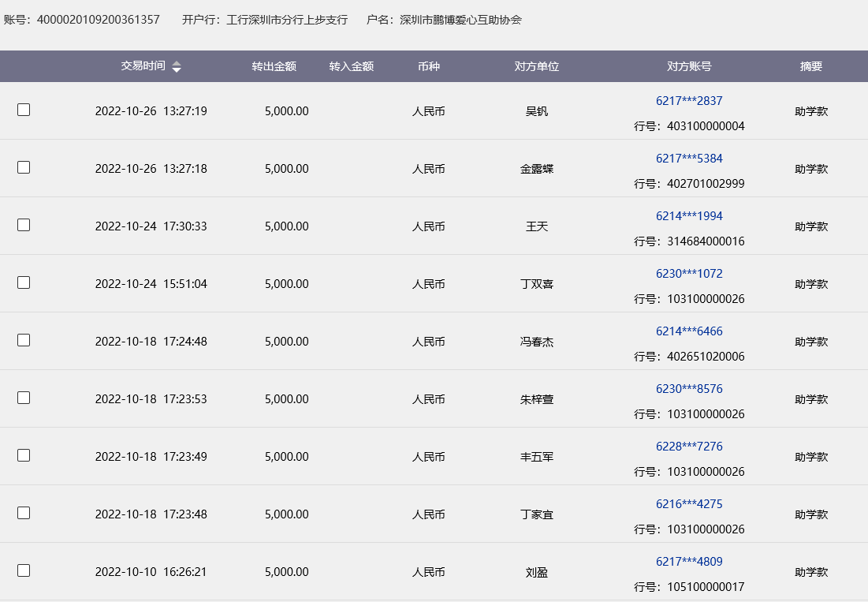Check the box beside 朱梓萱 transaction
The width and height of the screenshot is (868, 602).
(x=24, y=398)
